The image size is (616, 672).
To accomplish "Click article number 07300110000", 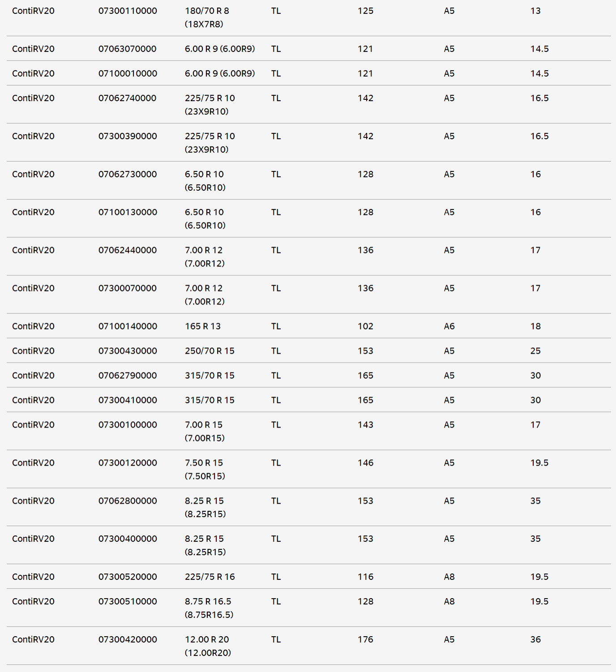I will [128, 11].
